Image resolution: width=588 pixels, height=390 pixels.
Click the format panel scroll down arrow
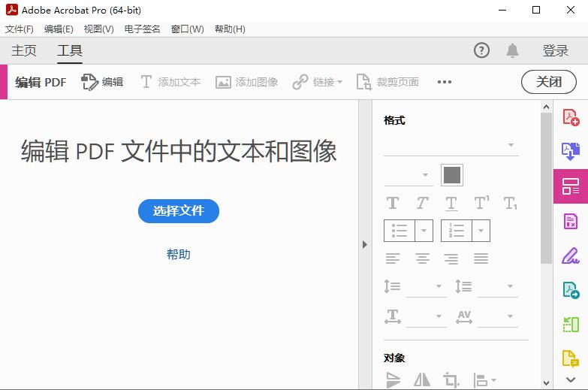[547, 383]
